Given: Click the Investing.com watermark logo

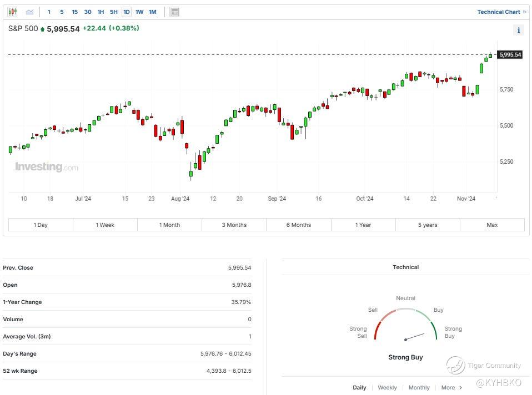Looking at the screenshot, I should [46, 167].
